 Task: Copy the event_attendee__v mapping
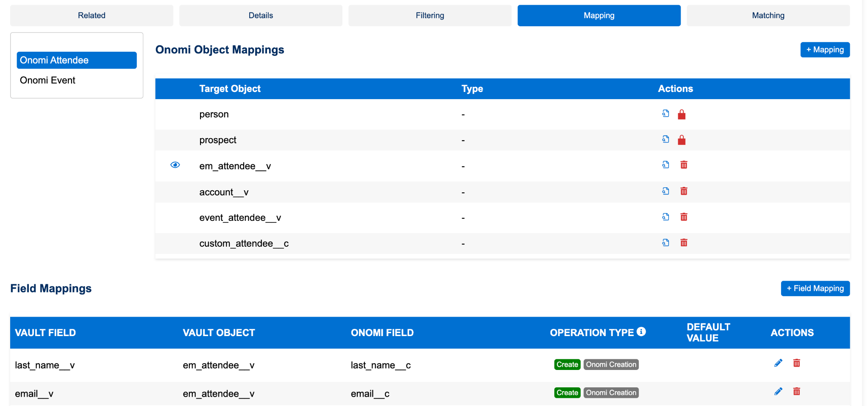[665, 217]
